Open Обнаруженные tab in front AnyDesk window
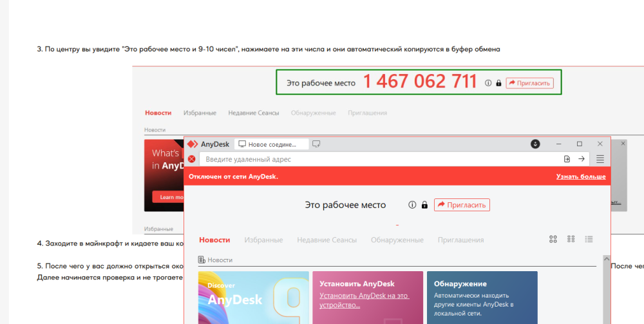This screenshot has height=324, width=644. click(x=397, y=240)
